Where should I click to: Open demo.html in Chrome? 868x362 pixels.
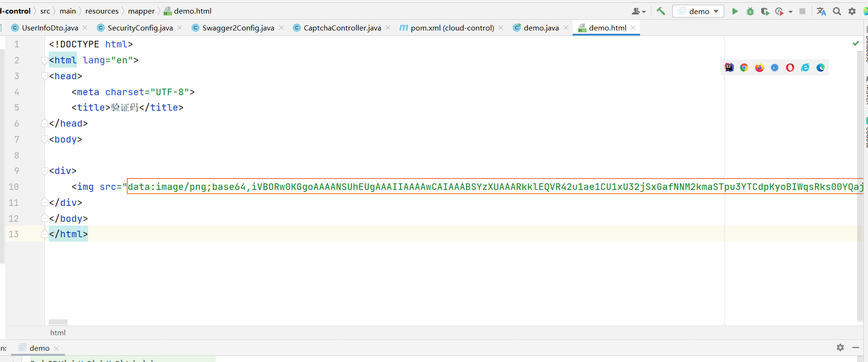pos(744,68)
